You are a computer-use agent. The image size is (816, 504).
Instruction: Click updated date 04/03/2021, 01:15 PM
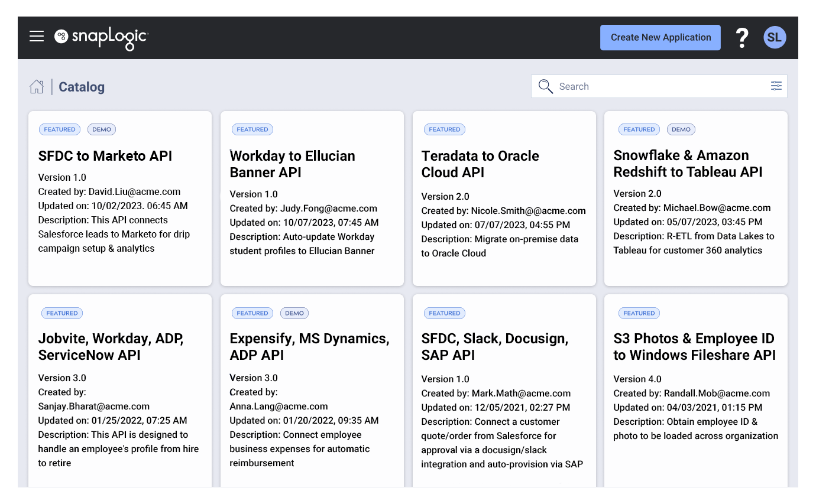click(714, 407)
